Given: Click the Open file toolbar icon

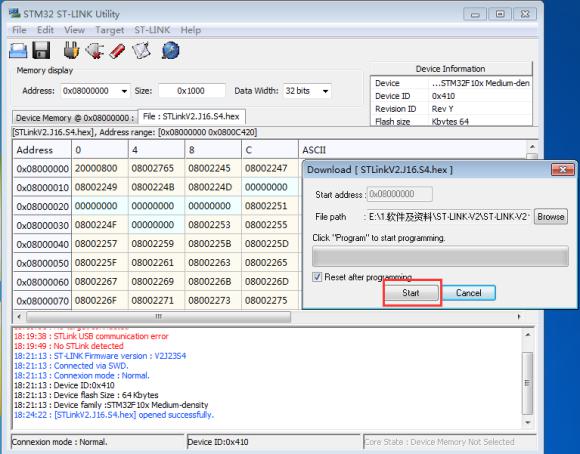Looking at the screenshot, I should tap(18, 51).
